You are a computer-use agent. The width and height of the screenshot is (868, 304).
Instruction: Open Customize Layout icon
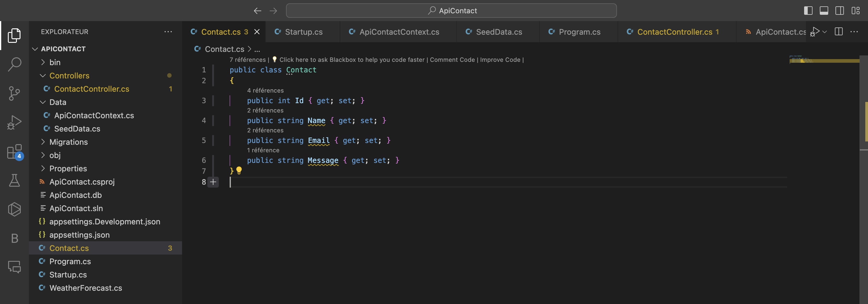coord(856,11)
